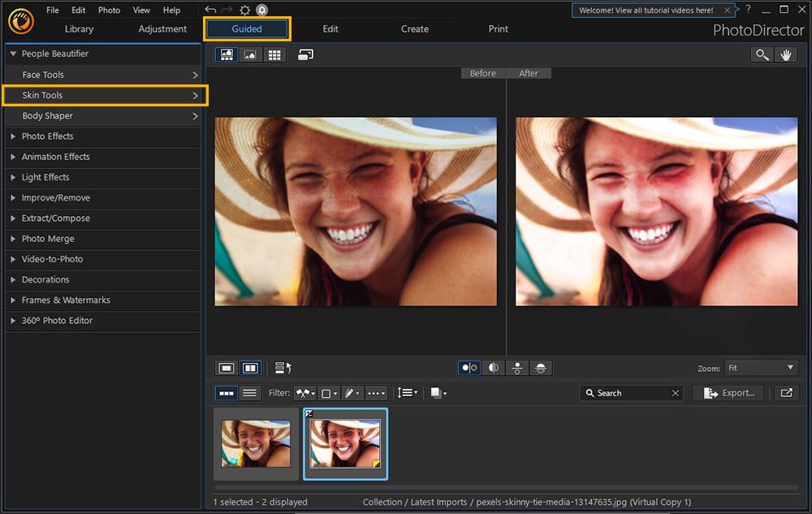The width and height of the screenshot is (812, 514).
Task: Open the flag filter dropdown
Action: [305, 393]
